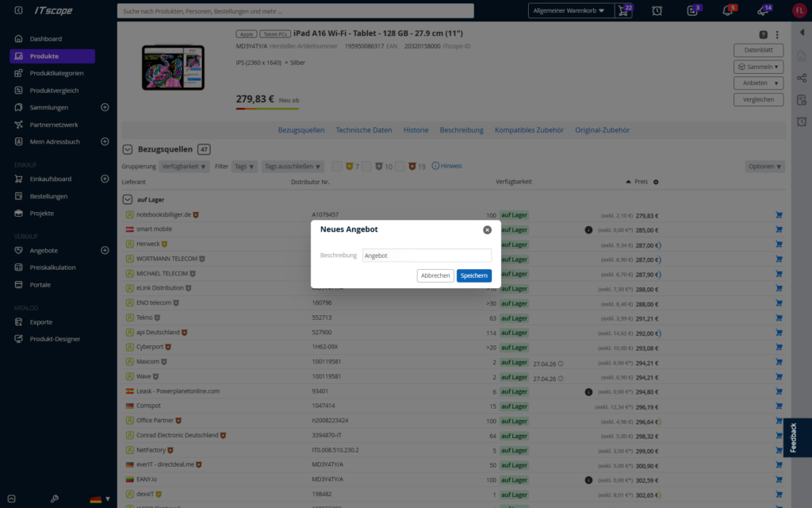Click the Beschreibung input field
Viewport: 812px width, 508px height.
click(427, 256)
